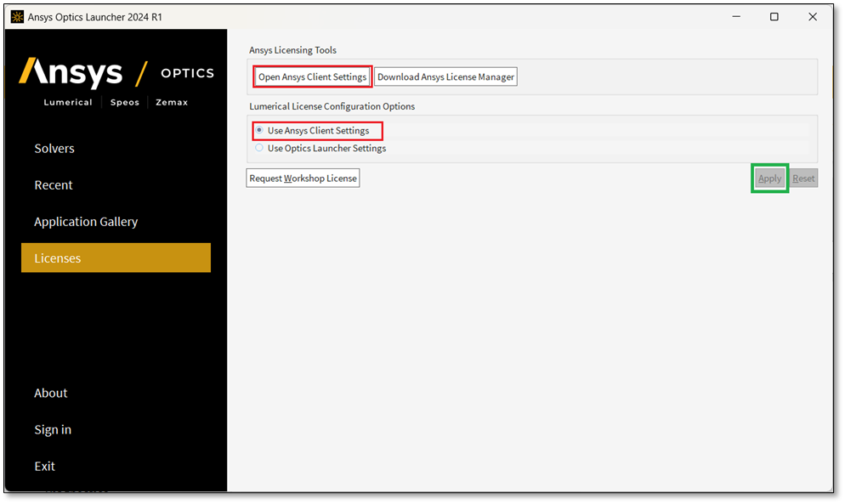Go to Application Gallery in sidebar
Viewport: 845px width, 504px height.
(86, 222)
